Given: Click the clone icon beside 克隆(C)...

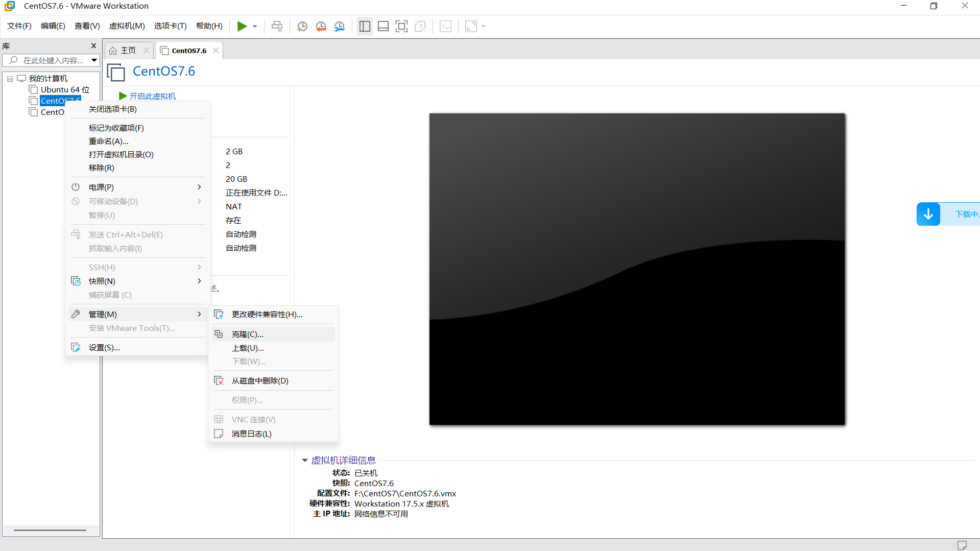Looking at the screenshot, I should point(219,334).
